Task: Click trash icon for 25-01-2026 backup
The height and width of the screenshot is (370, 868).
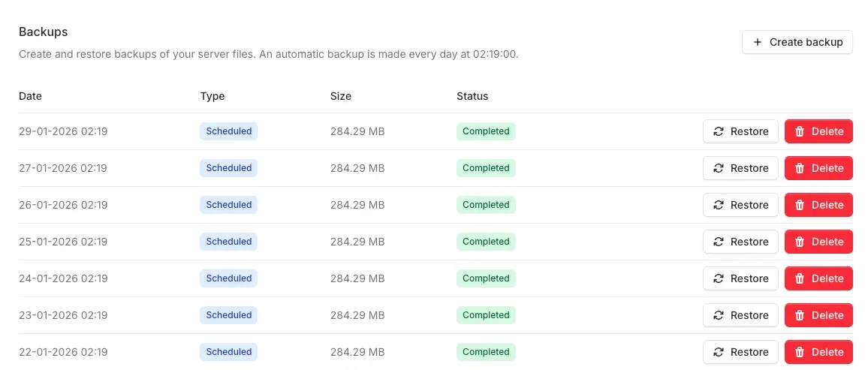Action: pyautogui.click(x=800, y=242)
